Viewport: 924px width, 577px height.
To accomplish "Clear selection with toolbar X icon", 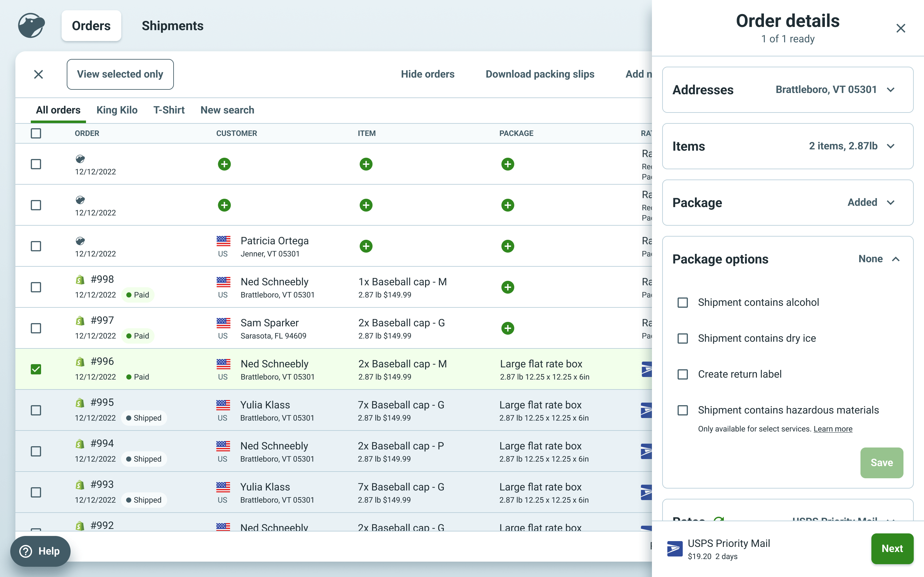I will [x=38, y=74].
